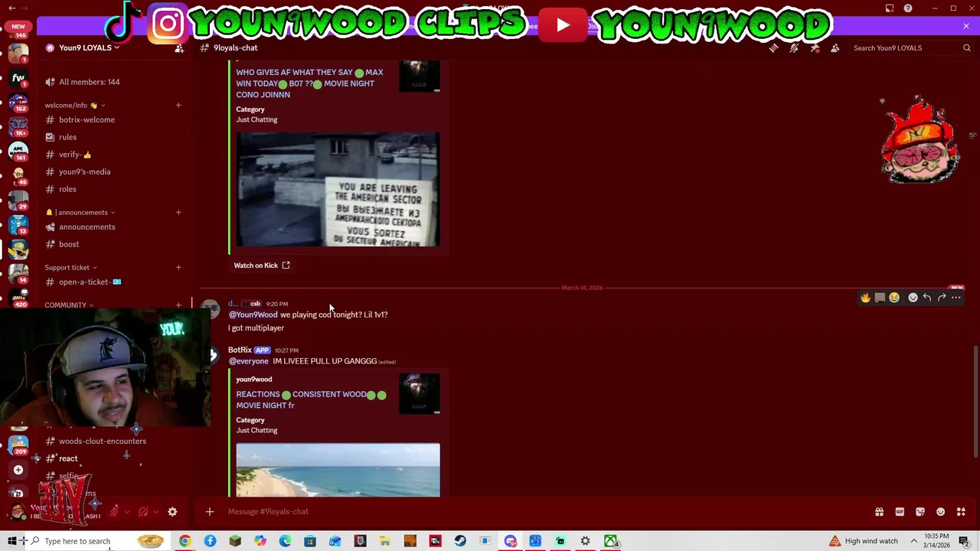Open User Settings gear icon
The image size is (980, 551).
coord(172,512)
